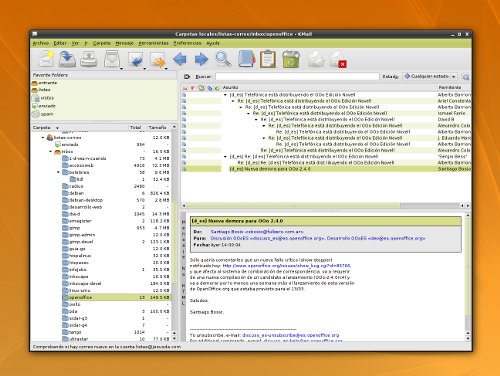The width and height of the screenshot is (500, 376).
Task: Clear the quick search with the icon left of Buscar
Action: (187, 77)
